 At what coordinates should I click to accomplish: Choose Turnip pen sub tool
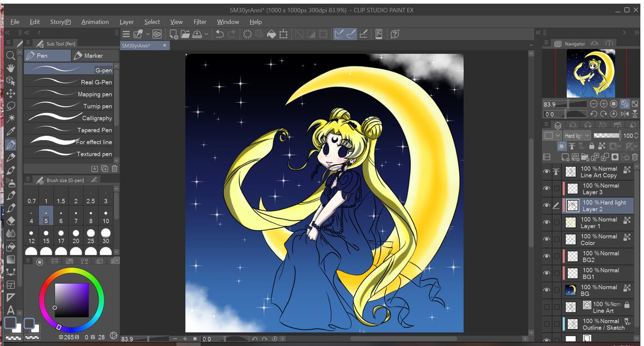tap(68, 106)
